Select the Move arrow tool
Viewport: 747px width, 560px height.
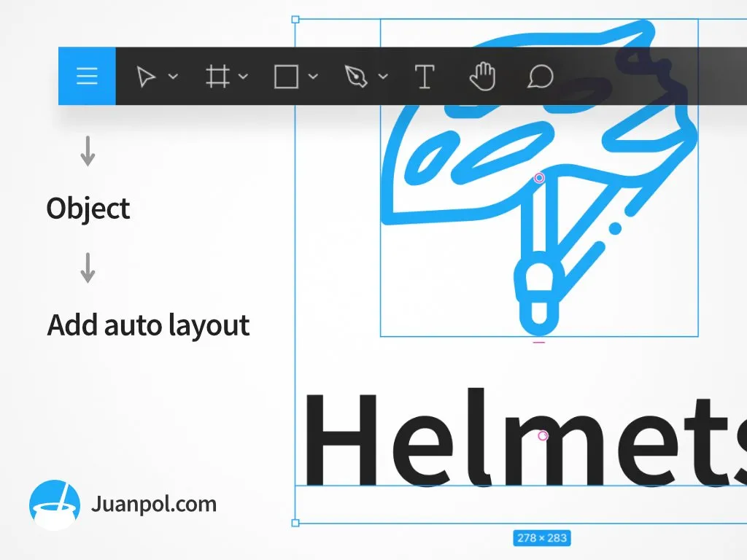146,77
